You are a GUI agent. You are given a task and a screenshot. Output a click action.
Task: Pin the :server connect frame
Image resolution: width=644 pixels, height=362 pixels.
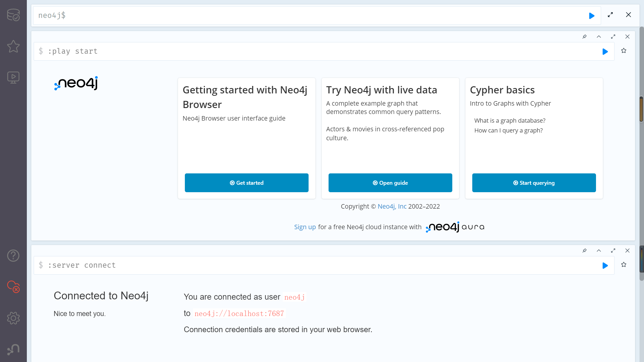click(x=585, y=251)
